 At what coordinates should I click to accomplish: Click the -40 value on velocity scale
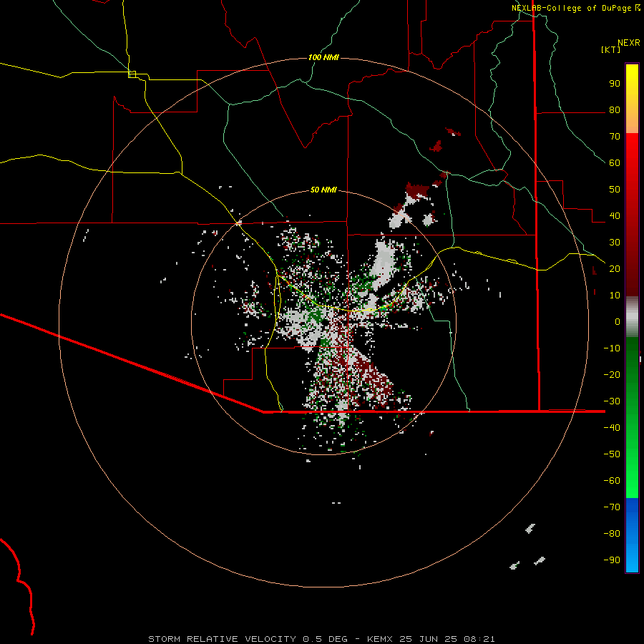tap(612, 428)
